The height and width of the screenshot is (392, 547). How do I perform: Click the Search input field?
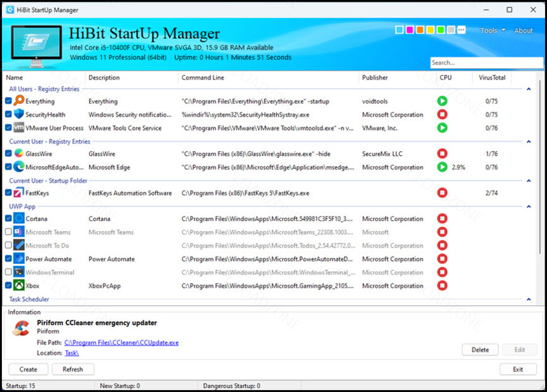[x=487, y=62]
